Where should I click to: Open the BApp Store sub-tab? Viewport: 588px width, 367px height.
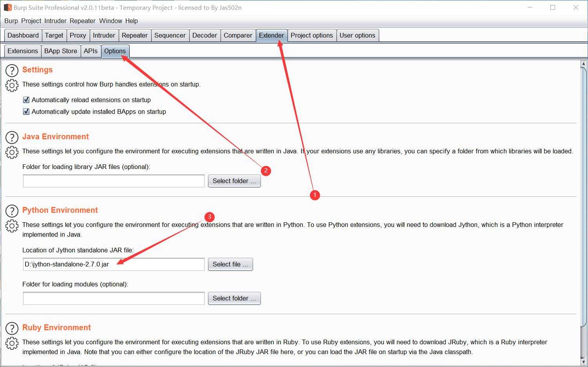coord(61,51)
